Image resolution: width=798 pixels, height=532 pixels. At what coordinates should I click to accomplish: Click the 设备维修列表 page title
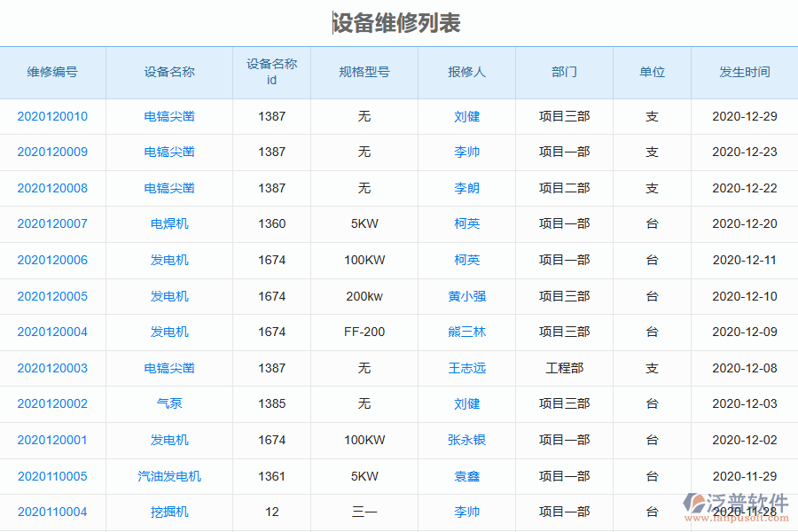click(399, 19)
